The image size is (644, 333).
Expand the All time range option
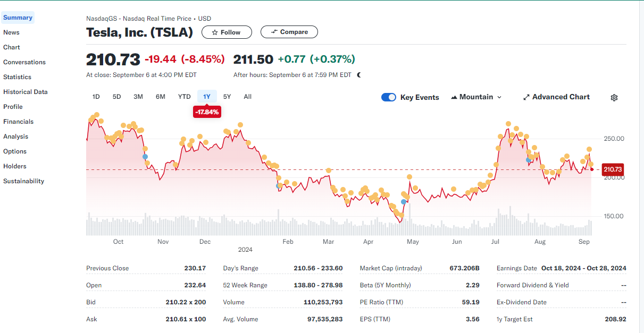[x=247, y=97]
